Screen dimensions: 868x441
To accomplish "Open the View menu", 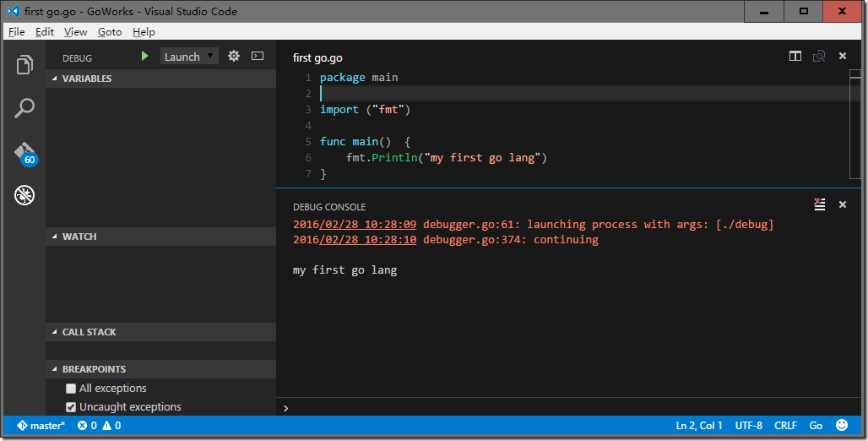I will (75, 32).
